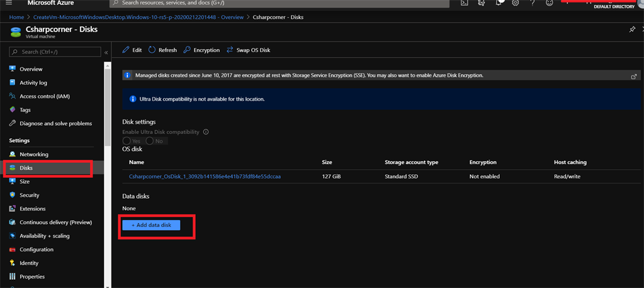
Task: Collapse the sidebar with double chevron
Action: 106,52
